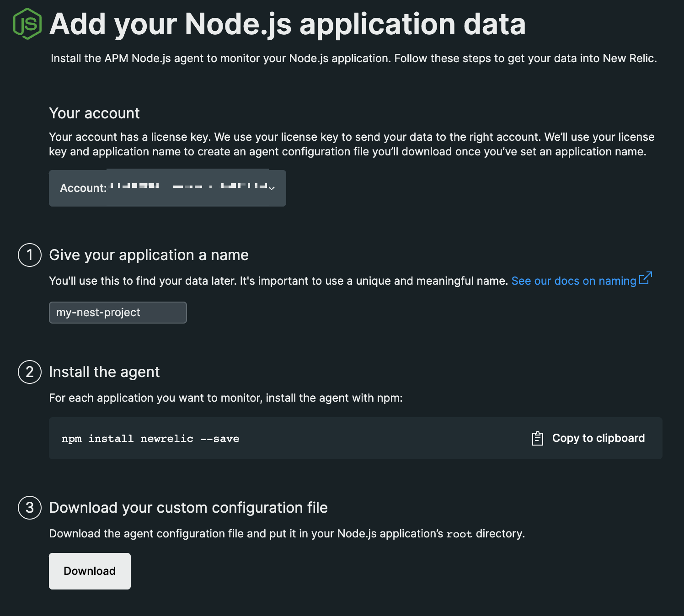Download the agent configuration file
Image resolution: width=684 pixels, height=616 pixels.
tap(90, 571)
